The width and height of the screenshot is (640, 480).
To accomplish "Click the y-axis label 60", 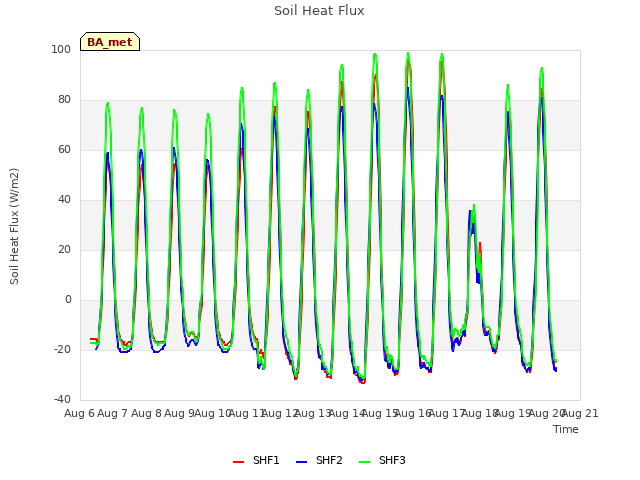I will [64, 149].
